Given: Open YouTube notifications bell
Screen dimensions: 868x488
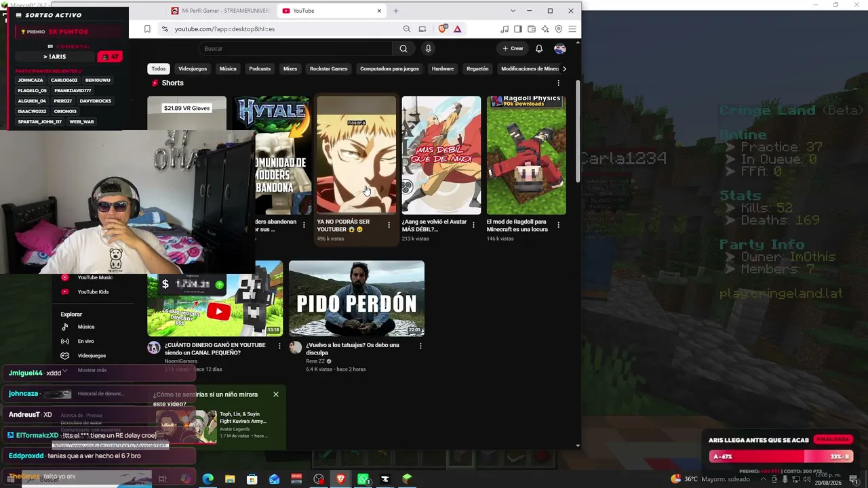Looking at the screenshot, I should (539, 49).
